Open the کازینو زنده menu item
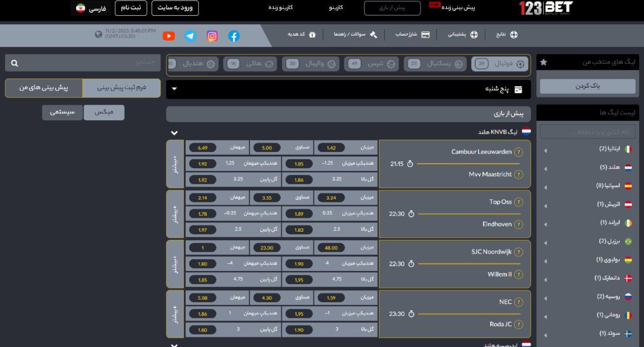This screenshot has height=347, width=644. [280, 8]
